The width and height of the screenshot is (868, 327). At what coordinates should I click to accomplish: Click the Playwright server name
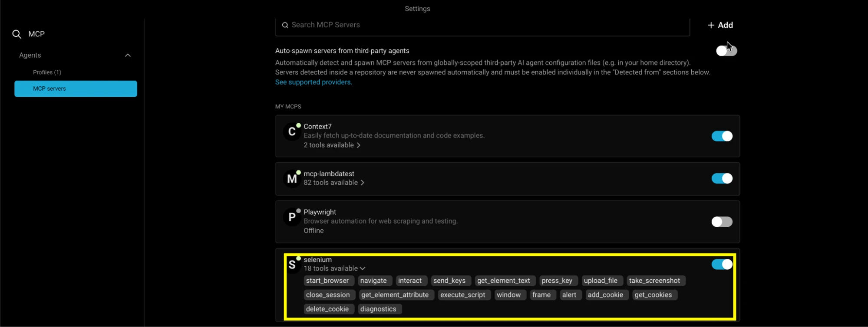(x=320, y=212)
